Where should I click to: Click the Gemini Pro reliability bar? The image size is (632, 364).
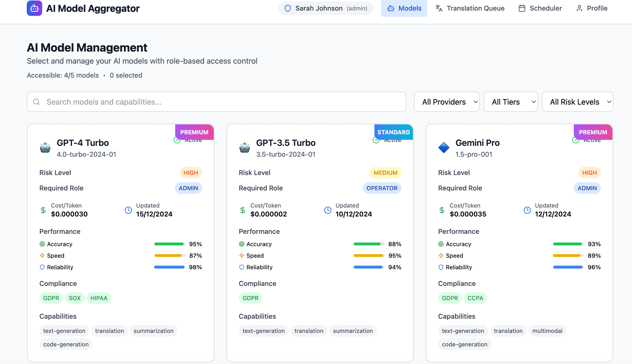click(x=568, y=267)
